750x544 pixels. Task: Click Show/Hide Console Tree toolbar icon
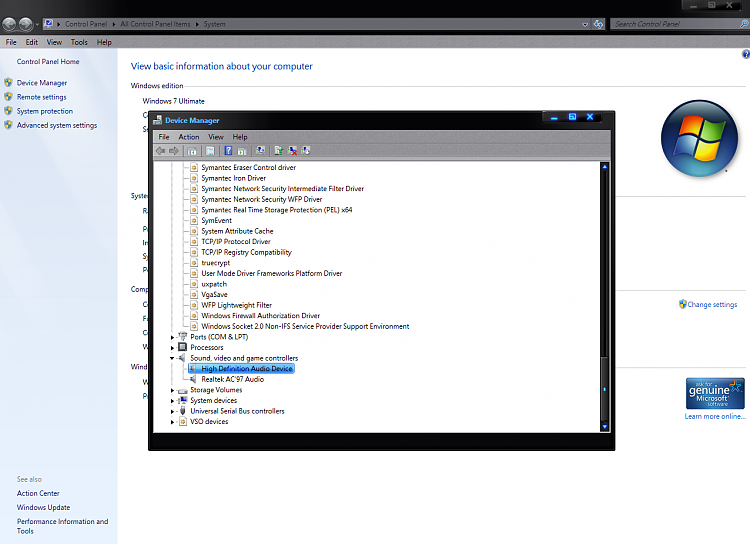point(192,151)
